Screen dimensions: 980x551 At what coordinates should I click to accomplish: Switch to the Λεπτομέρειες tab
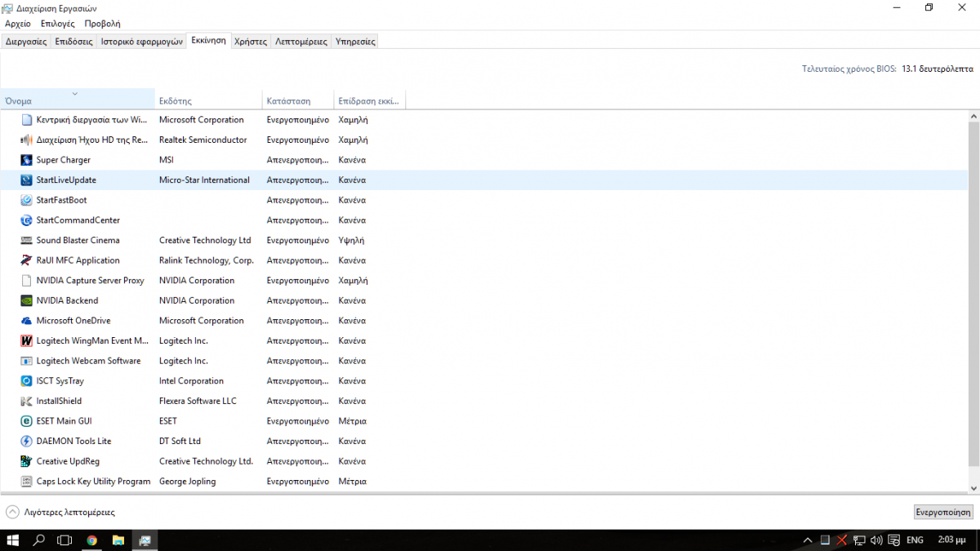coord(301,41)
